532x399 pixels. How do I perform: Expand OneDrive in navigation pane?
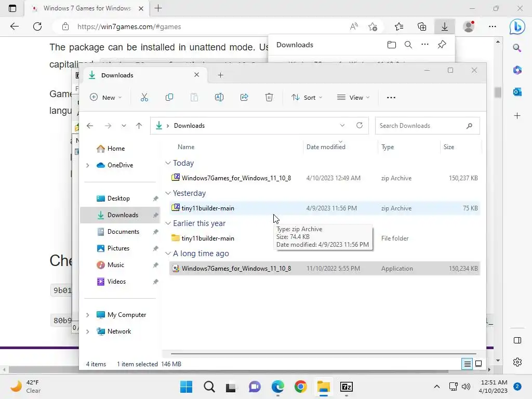tap(87, 165)
